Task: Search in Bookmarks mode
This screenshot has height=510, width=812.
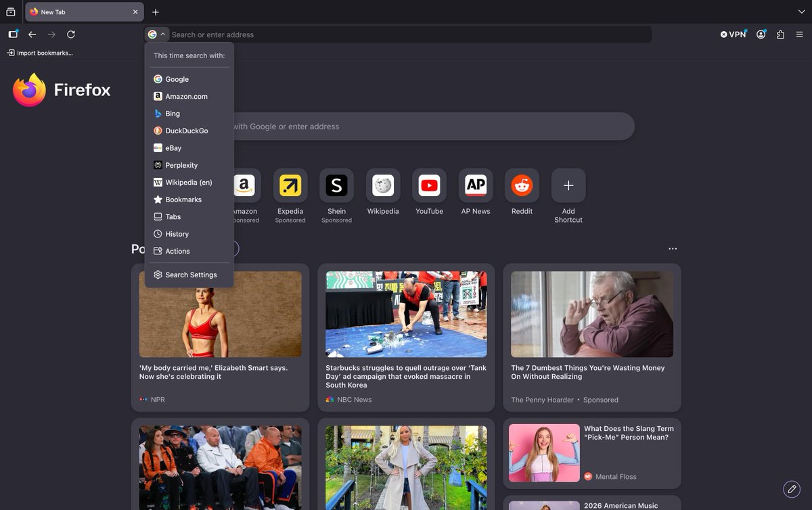Action: coord(189,200)
